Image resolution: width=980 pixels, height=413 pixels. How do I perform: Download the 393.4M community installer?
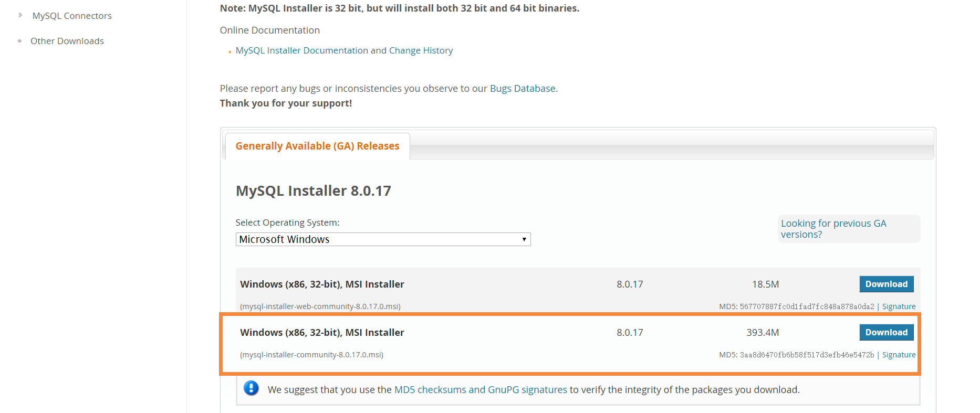click(886, 332)
